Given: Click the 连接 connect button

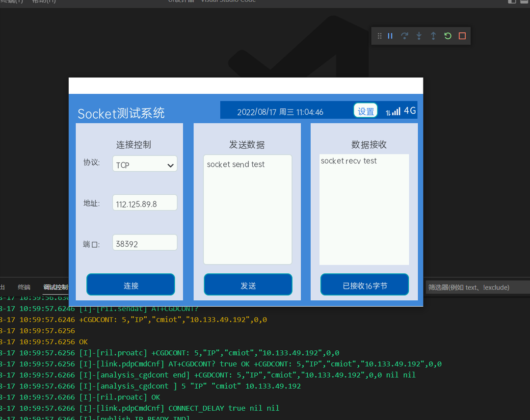Looking at the screenshot, I should 131,285.
